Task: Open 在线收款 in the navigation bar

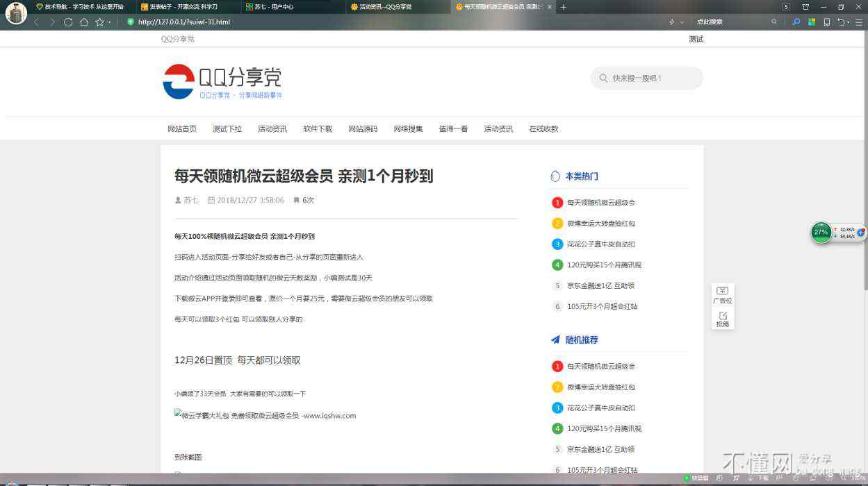Action: click(543, 129)
